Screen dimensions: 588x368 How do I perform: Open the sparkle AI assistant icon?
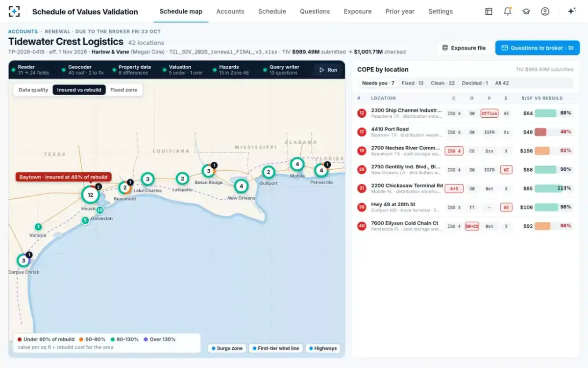pyautogui.click(x=571, y=11)
